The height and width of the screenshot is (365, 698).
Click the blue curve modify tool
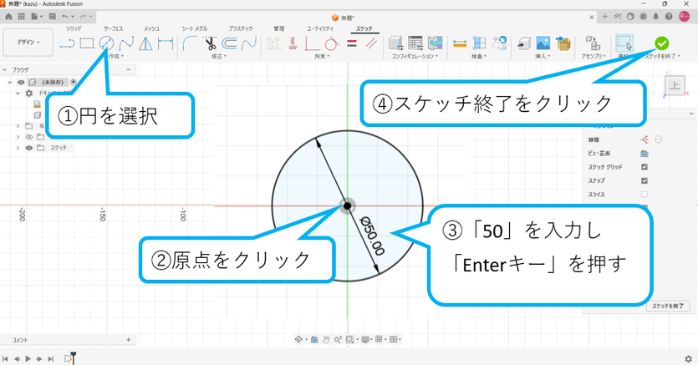(x=249, y=43)
